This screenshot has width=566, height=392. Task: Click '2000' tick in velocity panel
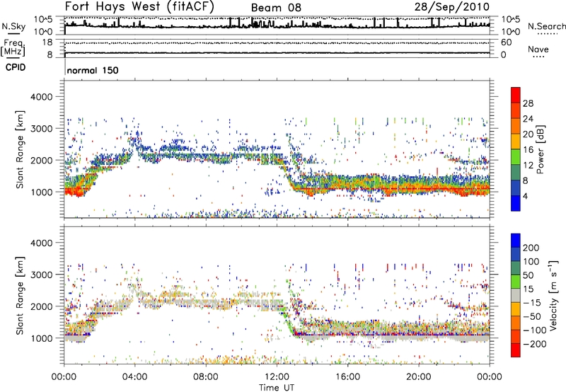click(x=42, y=306)
